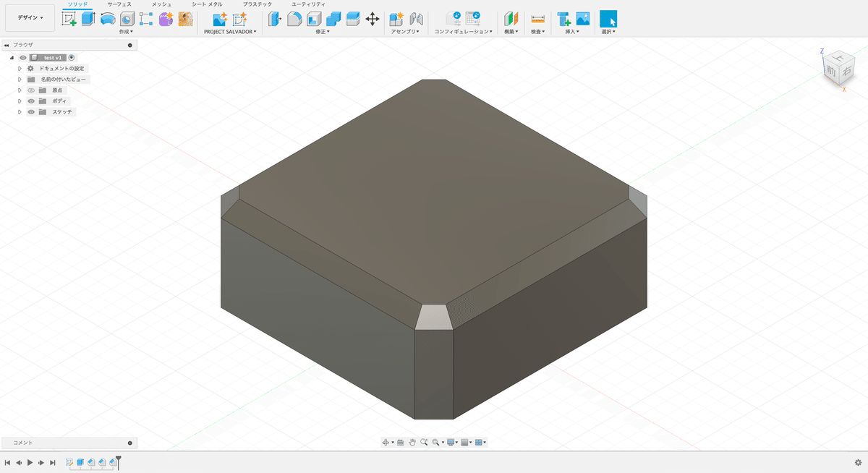Select the Extrude tool
Viewport: 868px width, 473px height.
tap(88, 19)
